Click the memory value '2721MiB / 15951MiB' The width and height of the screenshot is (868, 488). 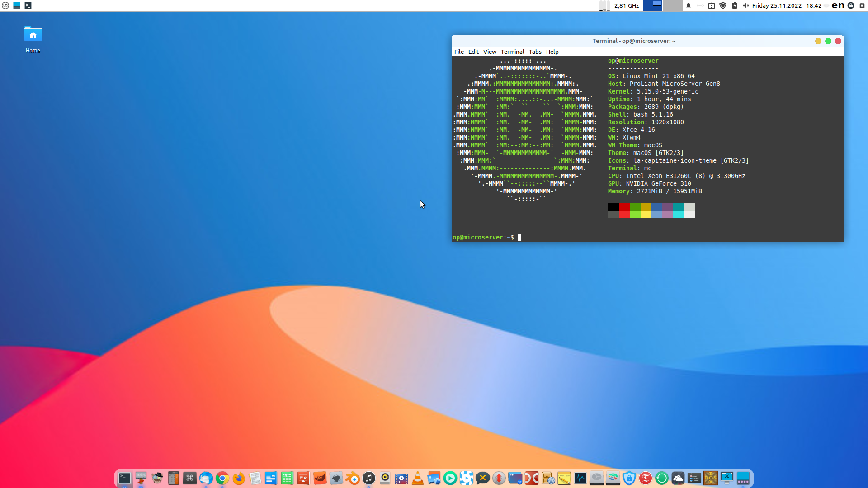click(x=669, y=191)
